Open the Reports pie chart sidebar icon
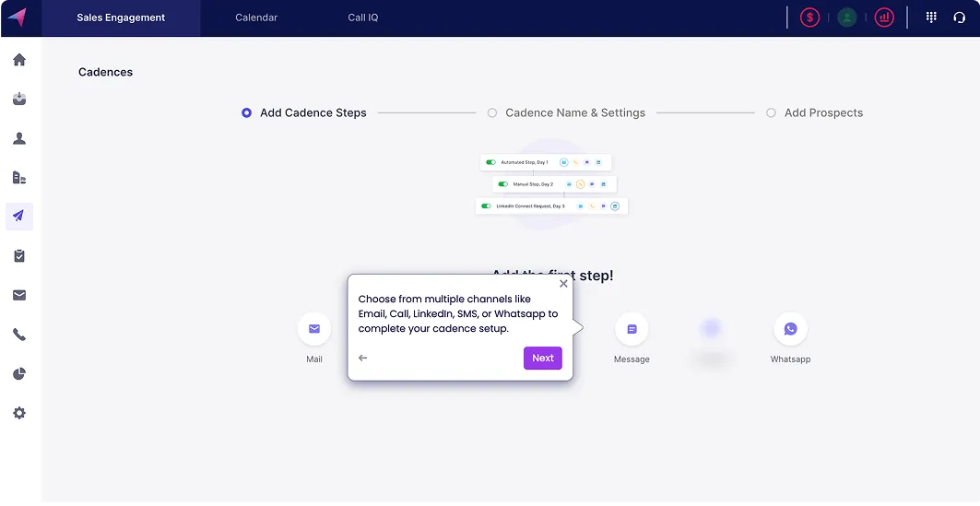This screenshot has width=980, height=506. coord(19,373)
